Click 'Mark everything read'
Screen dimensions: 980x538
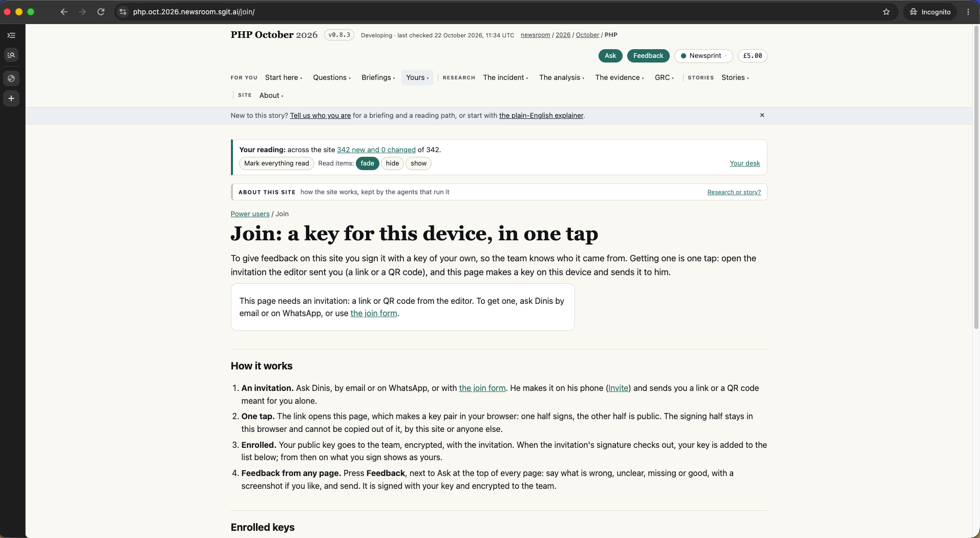276,163
